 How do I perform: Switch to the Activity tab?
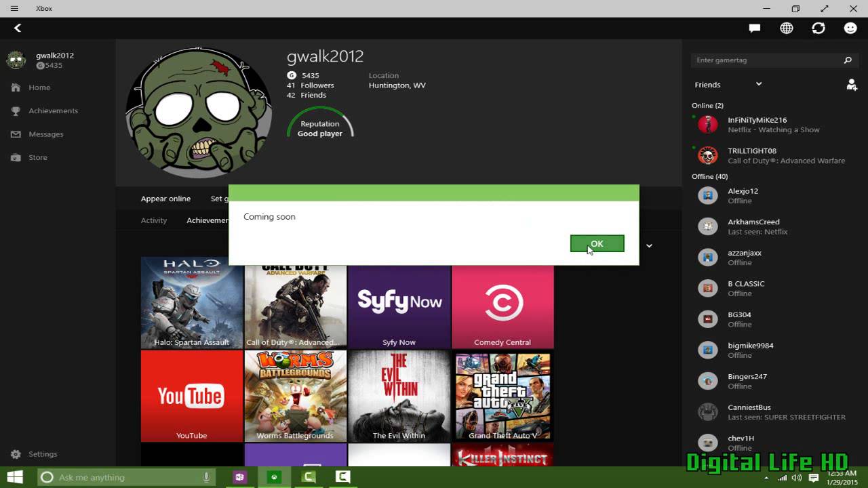pyautogui.click(x=154, y=220)
